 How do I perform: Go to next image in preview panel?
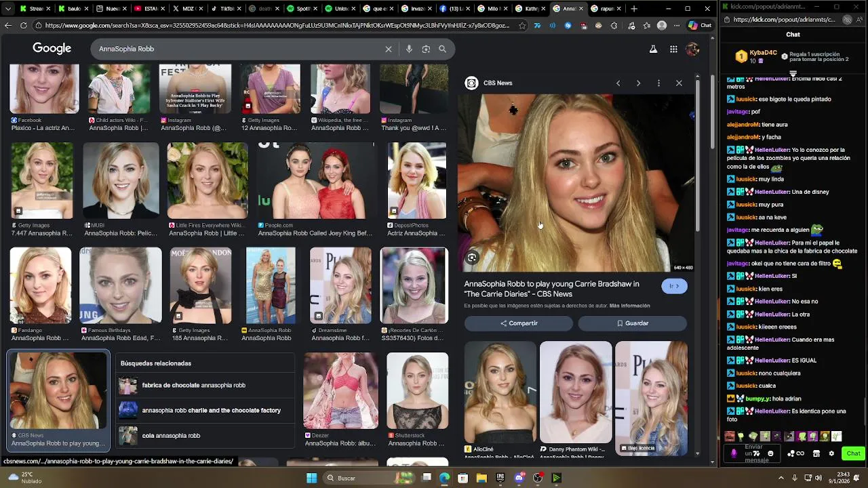click(x=638, y=83)
